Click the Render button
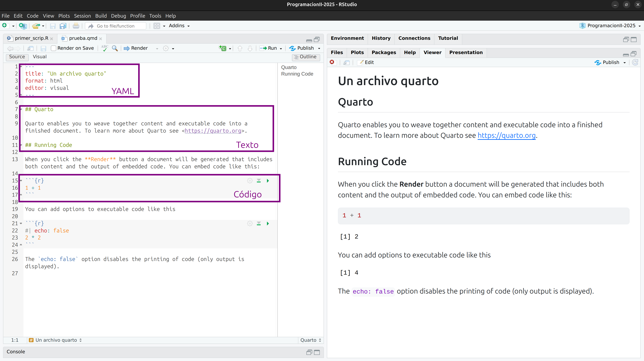This screenshot has height=361, width=644. coord(136,48)
